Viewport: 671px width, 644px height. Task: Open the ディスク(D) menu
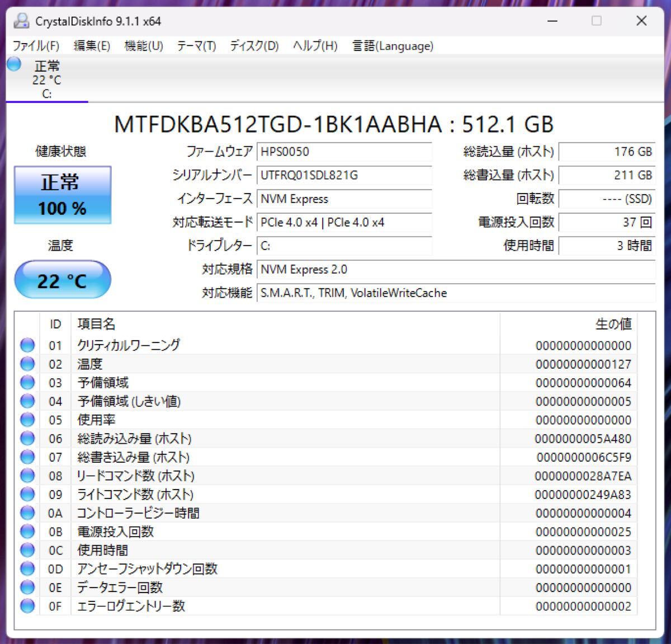[x=254, y=46]
